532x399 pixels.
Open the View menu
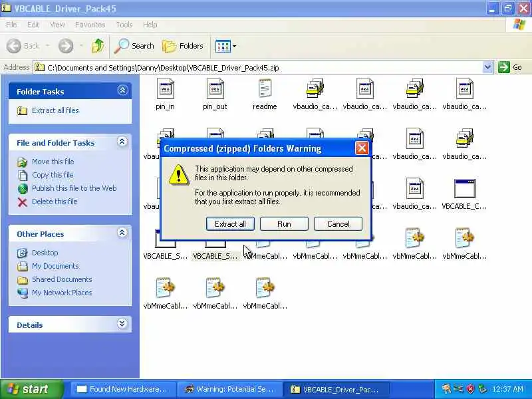(57, 25)
